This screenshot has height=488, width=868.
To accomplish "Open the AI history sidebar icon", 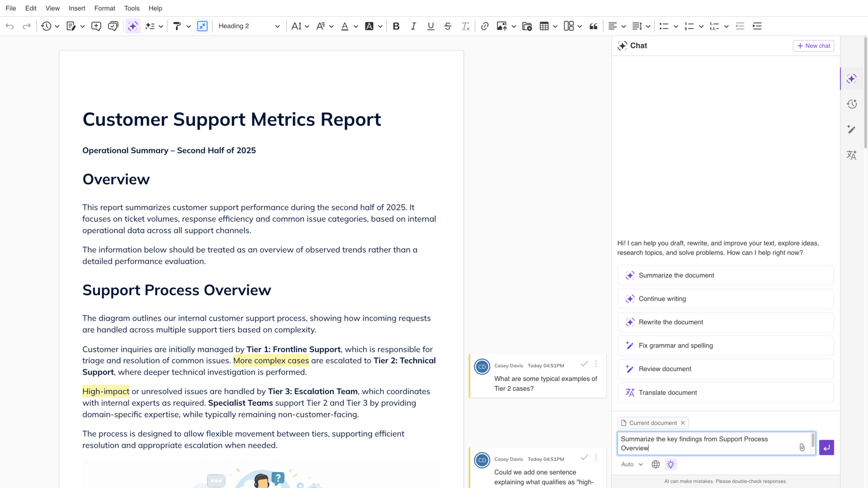I will 852,104.
